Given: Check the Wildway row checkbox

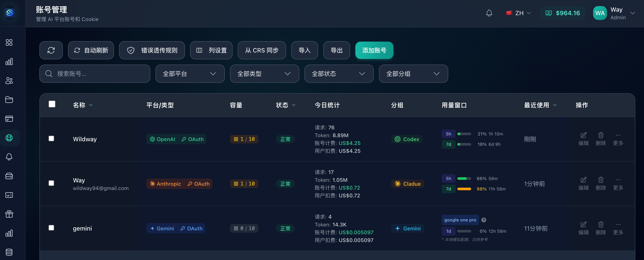Looking at the screenshot, I should tap(51, 139).
